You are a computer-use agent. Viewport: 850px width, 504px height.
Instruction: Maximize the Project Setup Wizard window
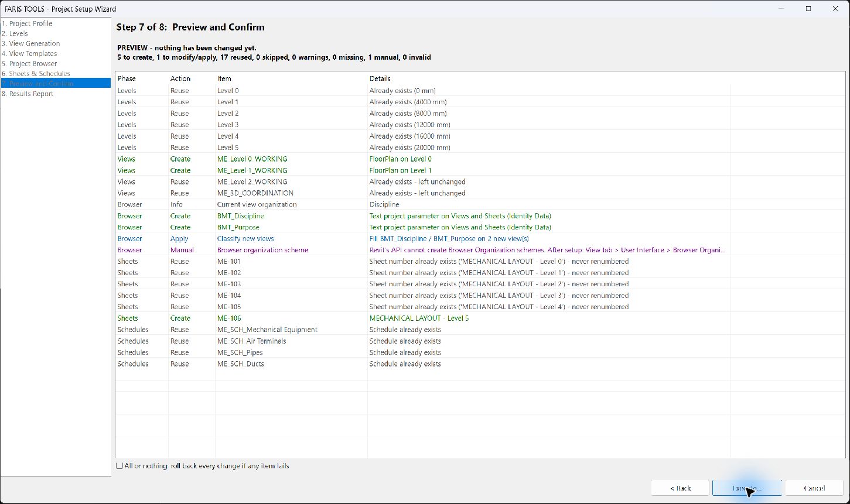click(808, 9)
